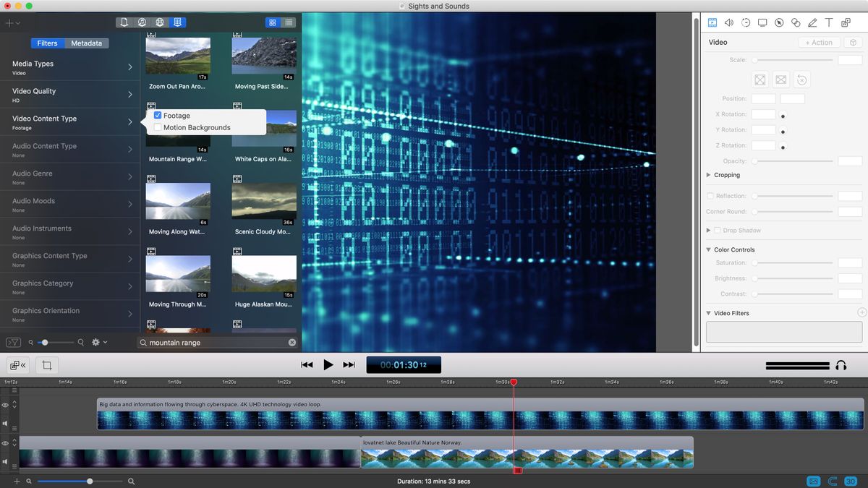
Task: Select the globe media source icon
Action: (x=160, y=22)
